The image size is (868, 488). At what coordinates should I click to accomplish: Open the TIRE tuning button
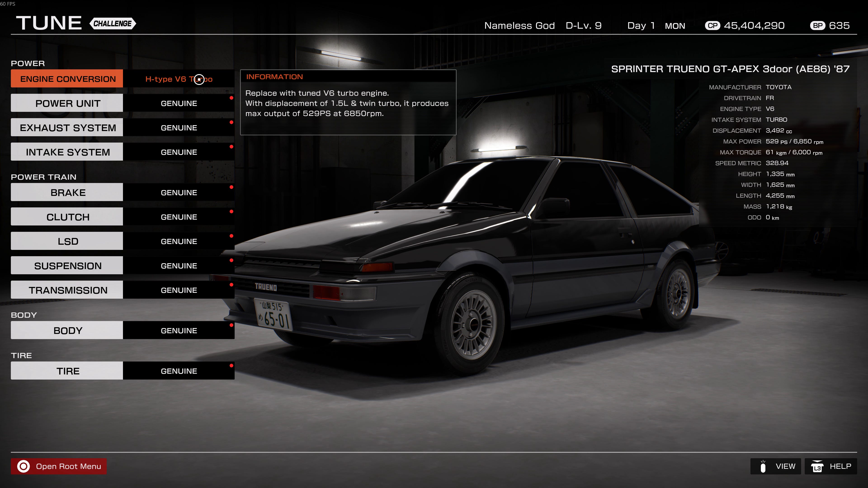(x=67, y=371)
